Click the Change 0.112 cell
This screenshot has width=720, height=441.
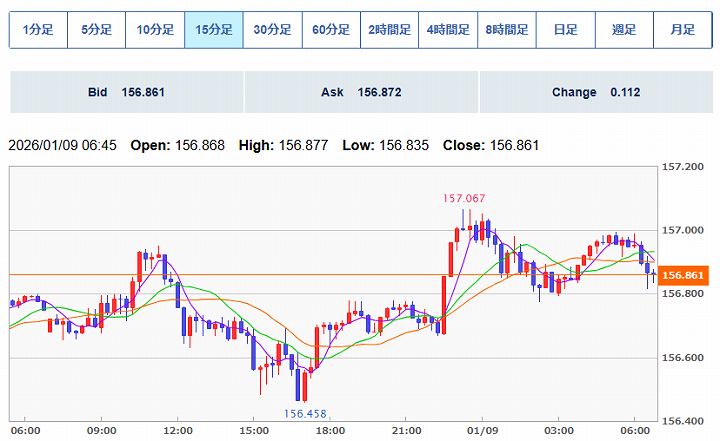coord(595,92)
